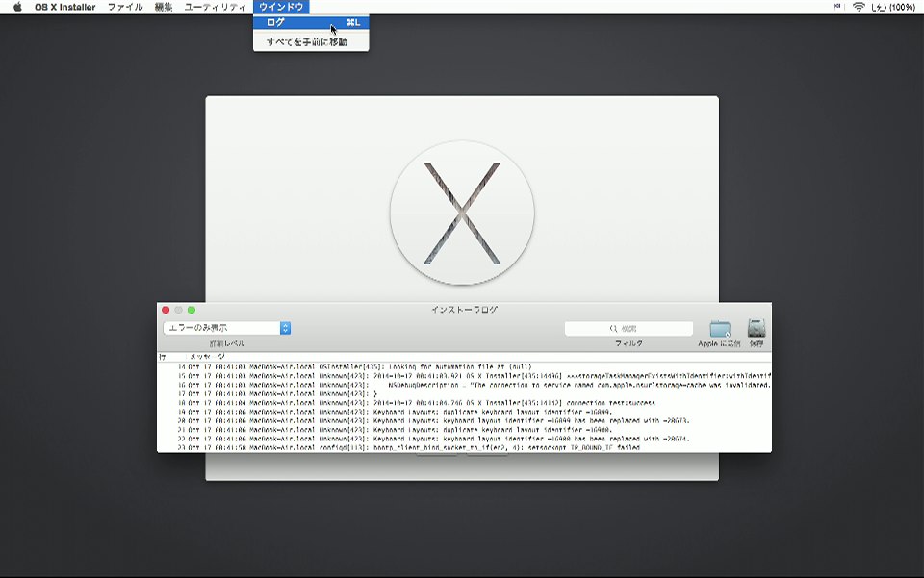
Task: Click the Wi-Fi status icon
Action: point(859,7)
